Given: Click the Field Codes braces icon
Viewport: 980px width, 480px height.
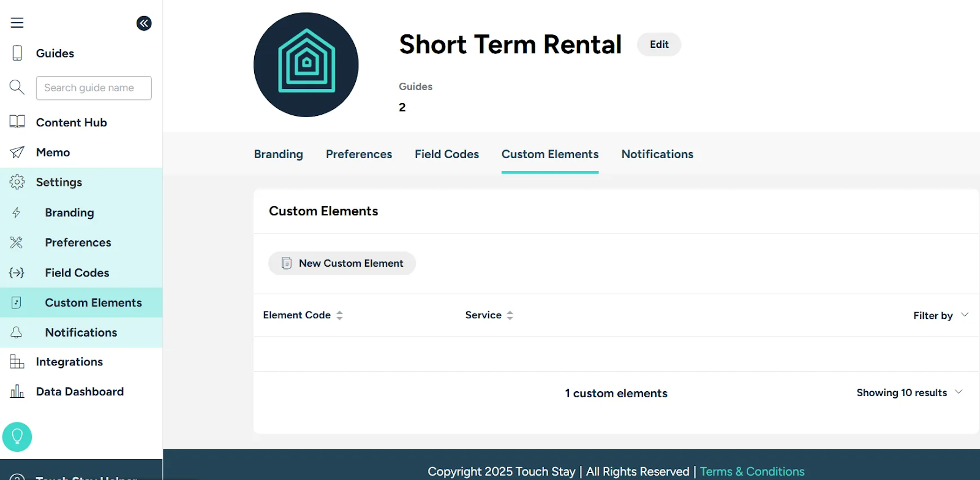Looking at the screenshot, I should pyautogui.click(x=17, y=273).
